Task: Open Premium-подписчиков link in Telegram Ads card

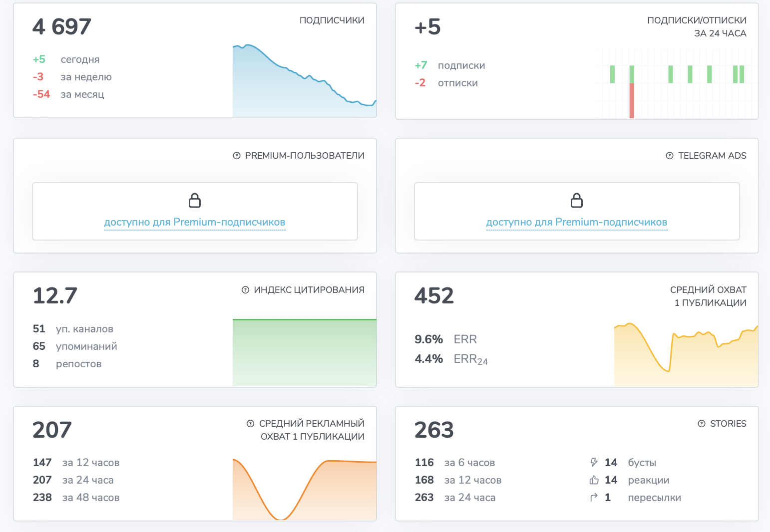Action: tap(577, 223)
